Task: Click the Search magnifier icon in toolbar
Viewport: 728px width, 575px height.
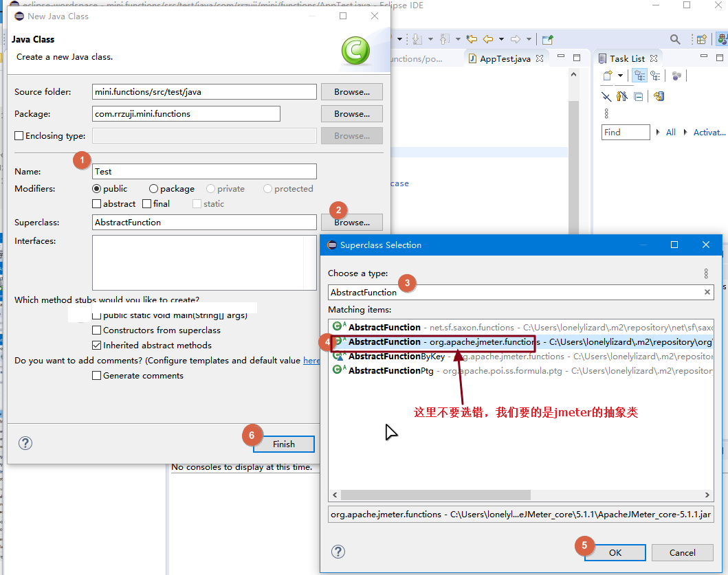Action: click(x=675, y=39)
